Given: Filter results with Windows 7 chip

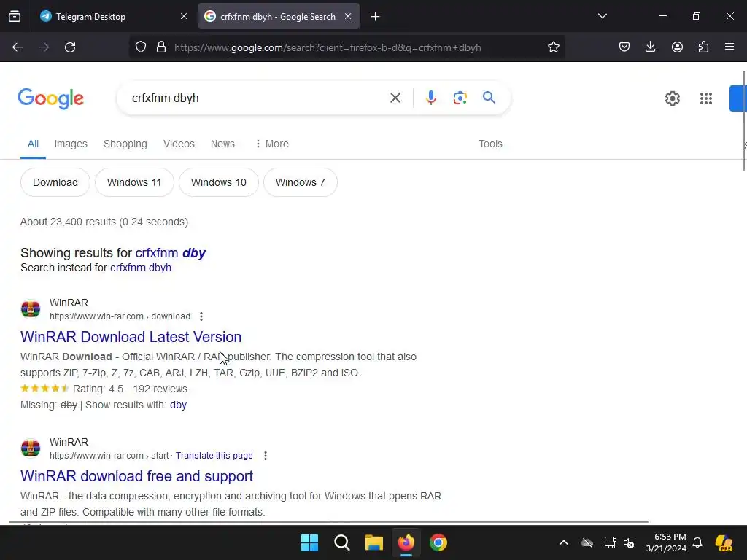Looking at the screenshot, I should click(x=300, y=182).
